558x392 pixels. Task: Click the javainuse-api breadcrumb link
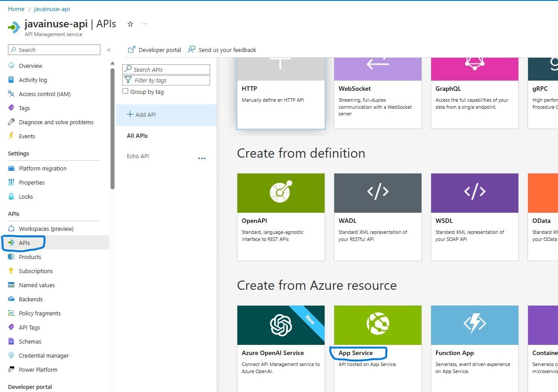[52, 9]
